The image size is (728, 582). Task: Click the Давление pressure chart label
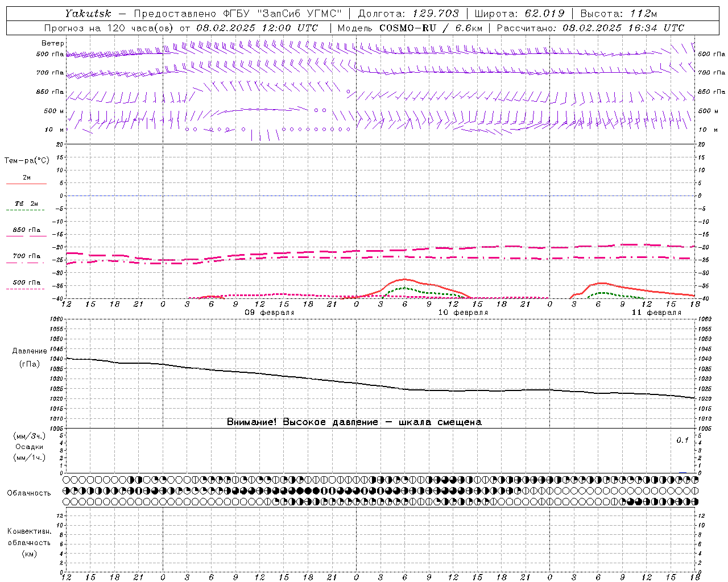[30, 351]
